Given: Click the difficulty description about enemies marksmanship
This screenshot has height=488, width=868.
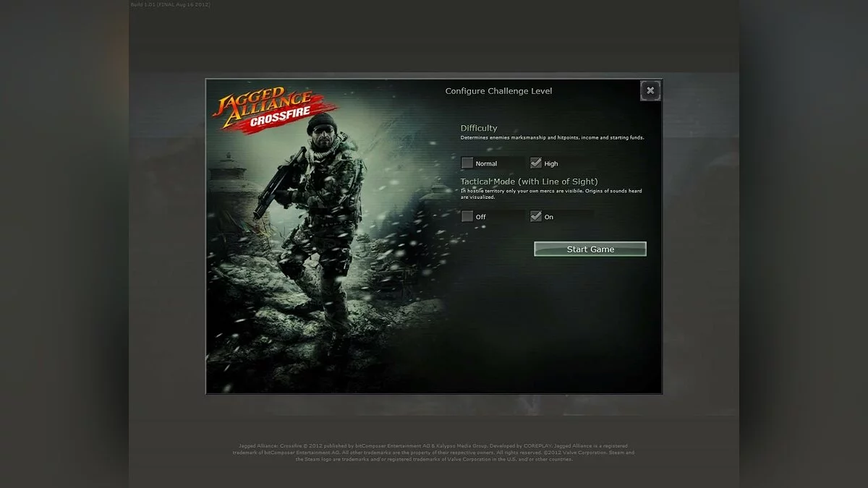Looking at the screenshot, I should click(552, 137).
